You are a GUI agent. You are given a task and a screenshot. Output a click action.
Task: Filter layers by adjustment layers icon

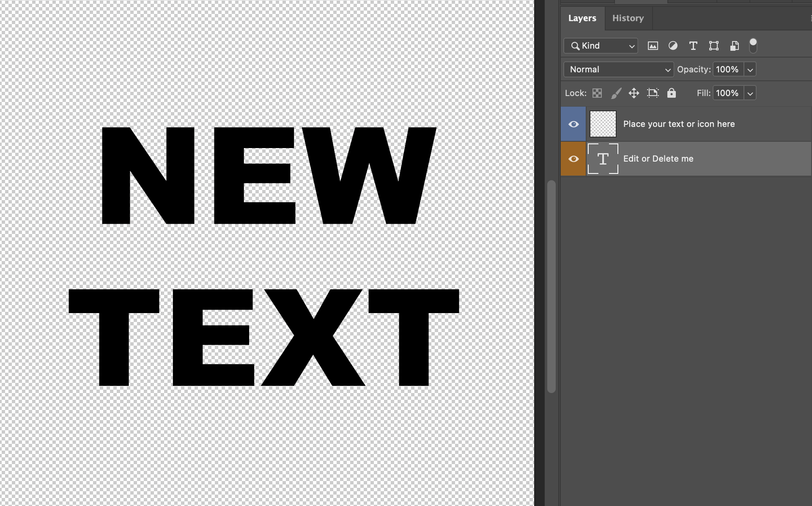click(673, 46)
